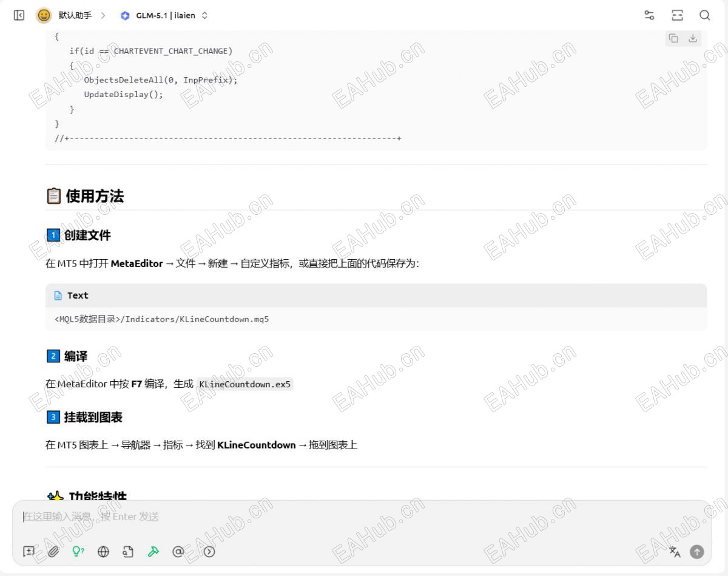This screenshot has height=576, width=728.
Task: Download the code block
Action: point(693,38)
